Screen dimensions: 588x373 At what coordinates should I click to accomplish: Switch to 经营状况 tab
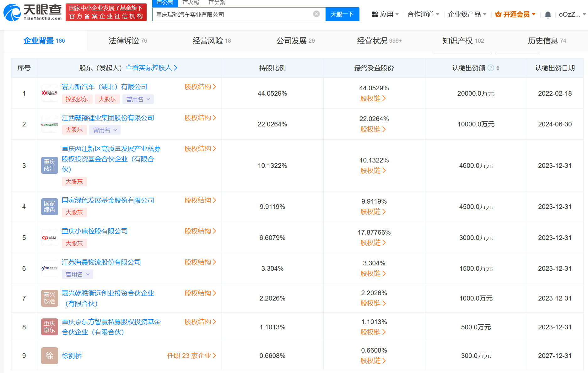pos(380,41)
